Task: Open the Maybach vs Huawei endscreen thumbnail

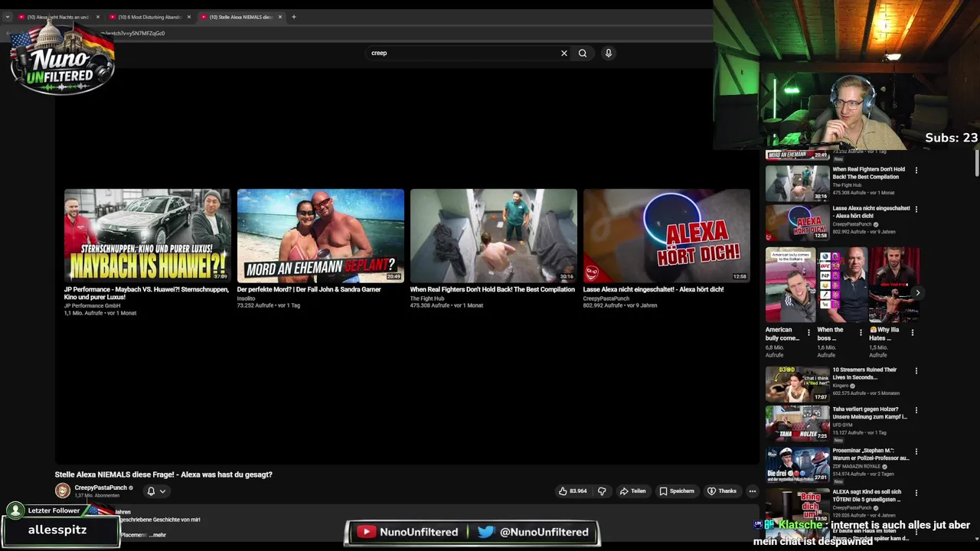Action: pyautogui.click(x=147, y=236)
